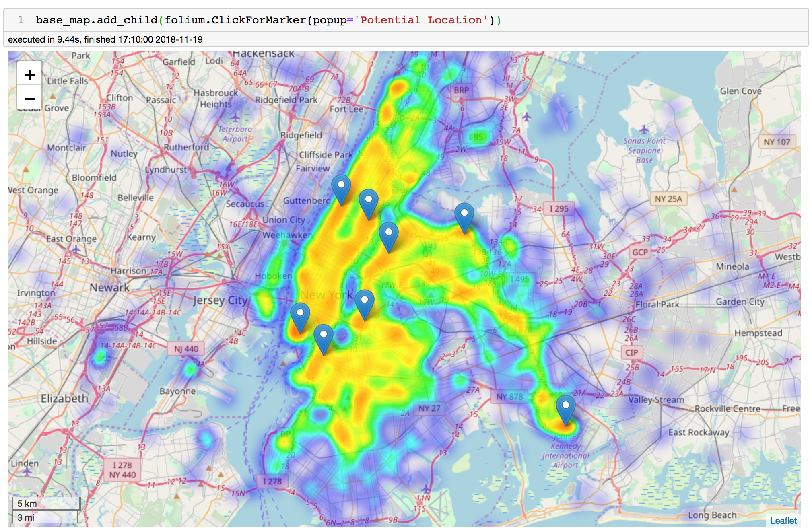Click the map zoom out minus button
Viewport: 812px width, 531px height.
click(x=30, y=99)
